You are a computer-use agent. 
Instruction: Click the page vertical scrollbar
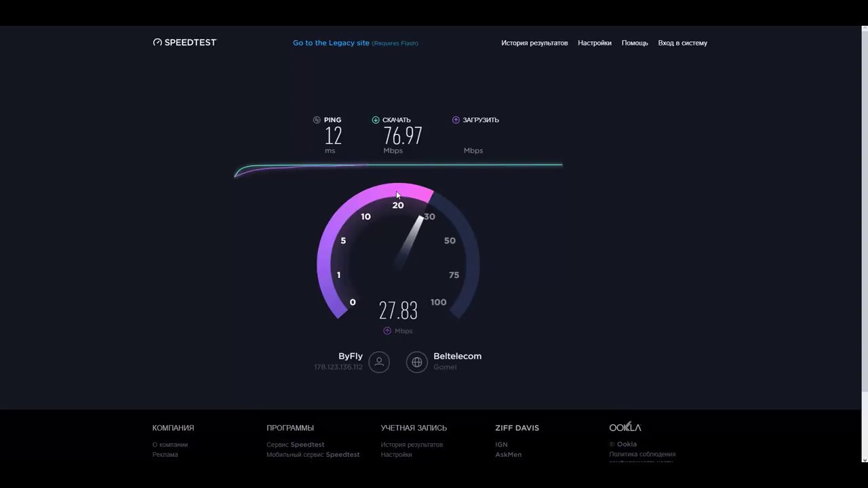[865, 210]
